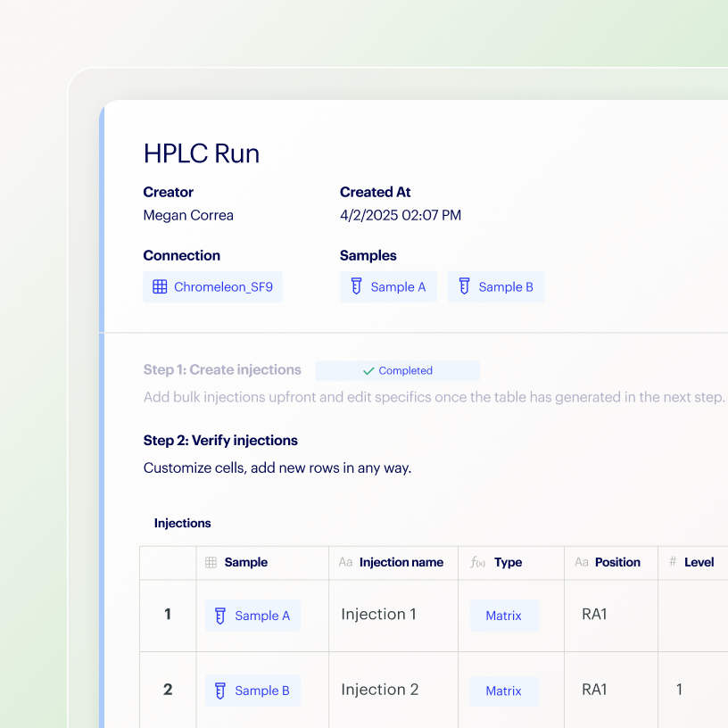The image size is (728, 728).
Task: Click the Injections table title
Action: pos(183,523)
